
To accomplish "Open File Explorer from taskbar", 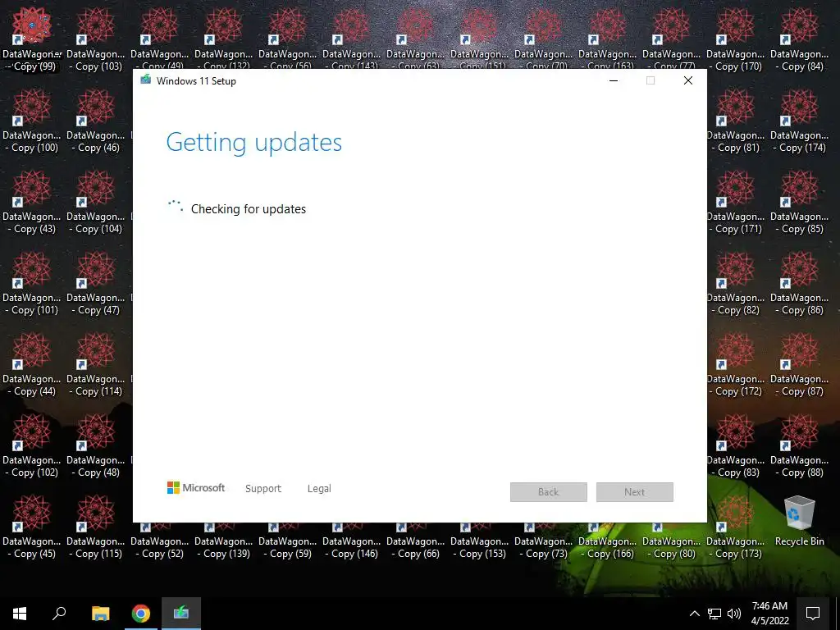I will coord(100,614).
